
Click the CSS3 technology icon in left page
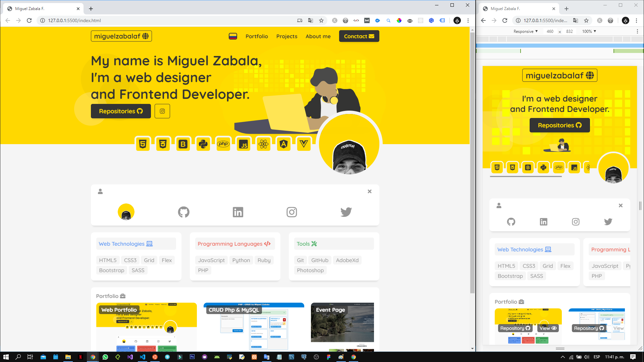coord(163,144)
